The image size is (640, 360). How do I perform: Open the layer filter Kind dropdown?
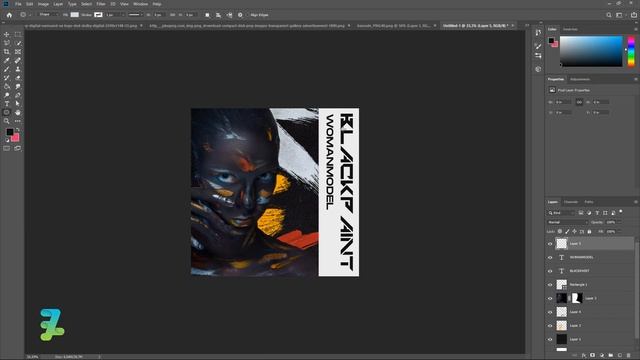click(561, 213)
